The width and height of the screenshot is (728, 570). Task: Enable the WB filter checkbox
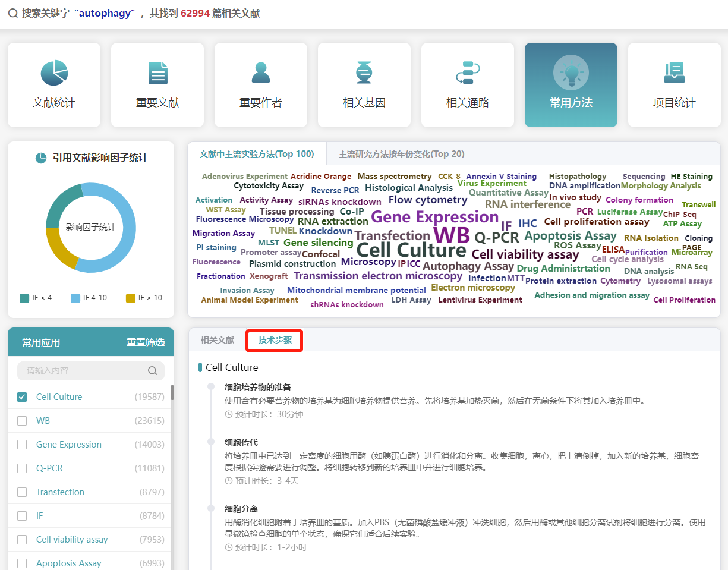[x=22, y=420]
